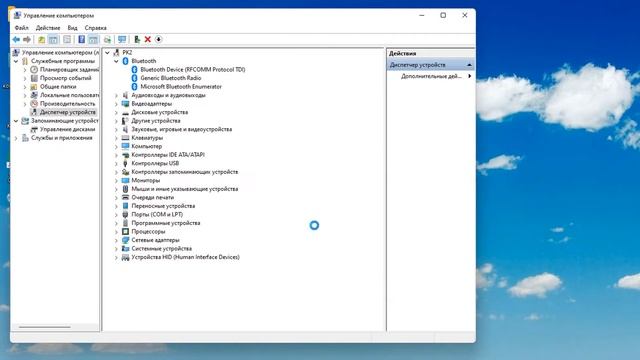Image resolution: width=640 pixels, height=360 pixels.
Task: Click the red X uninstall device icon
Action: tap(148, 40)
